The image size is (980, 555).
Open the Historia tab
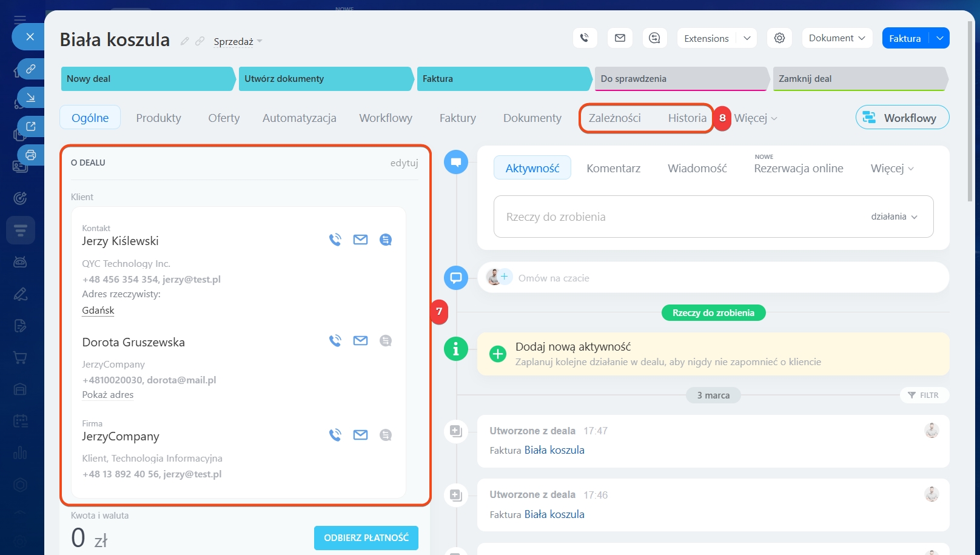point(687,118)
